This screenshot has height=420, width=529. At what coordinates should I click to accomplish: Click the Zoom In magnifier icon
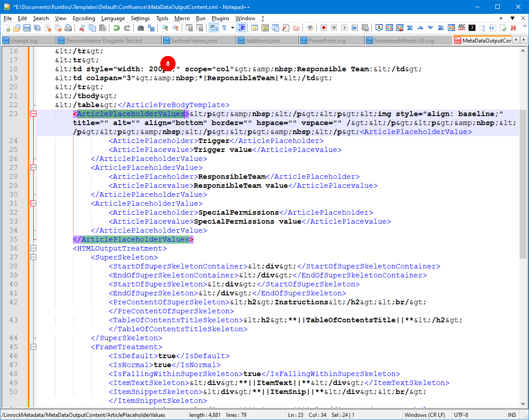click(165, 28)
